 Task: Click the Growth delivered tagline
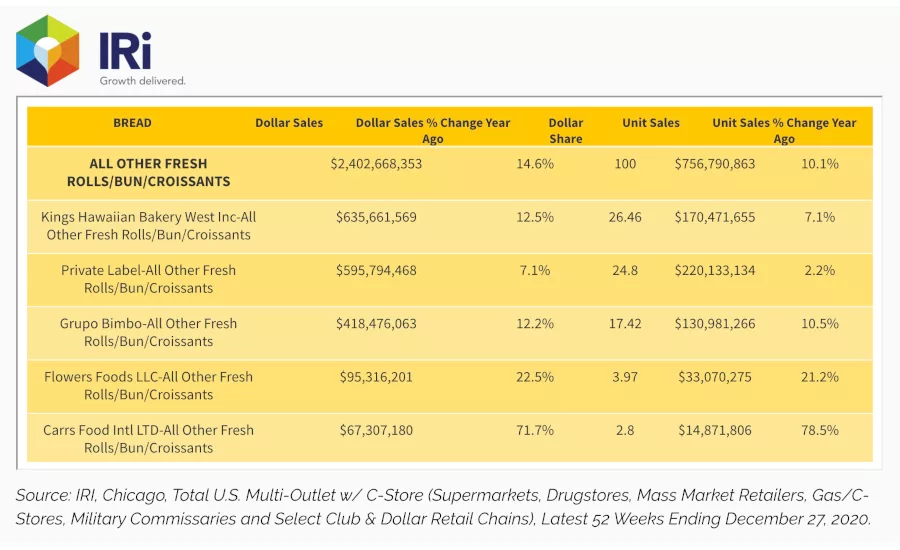click(x=142, y=81)
